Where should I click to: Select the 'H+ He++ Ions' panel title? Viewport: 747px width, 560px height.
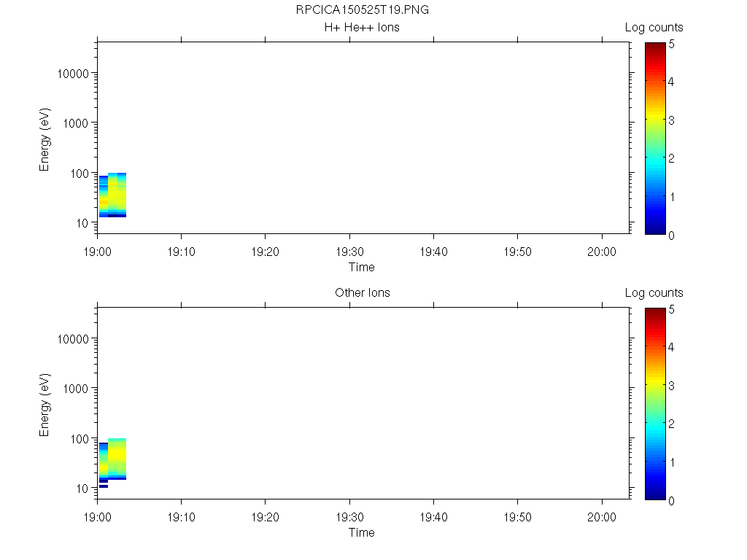[x=362, y=27]
